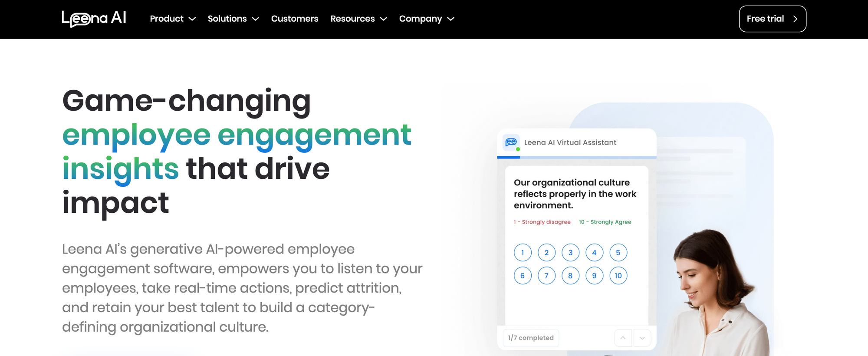The image size is (868, 356).
Task: Click the 'Our organizational culture' survey question
Action: (x=575, y=194)
